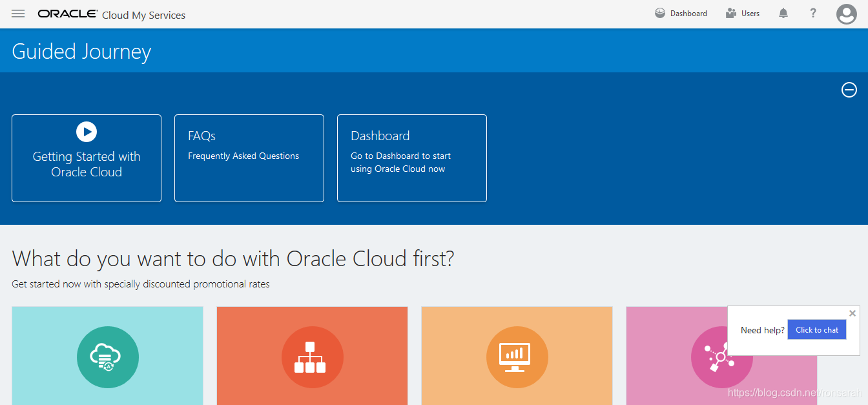Collapse the Guided Journey panel

pos(849,90)
